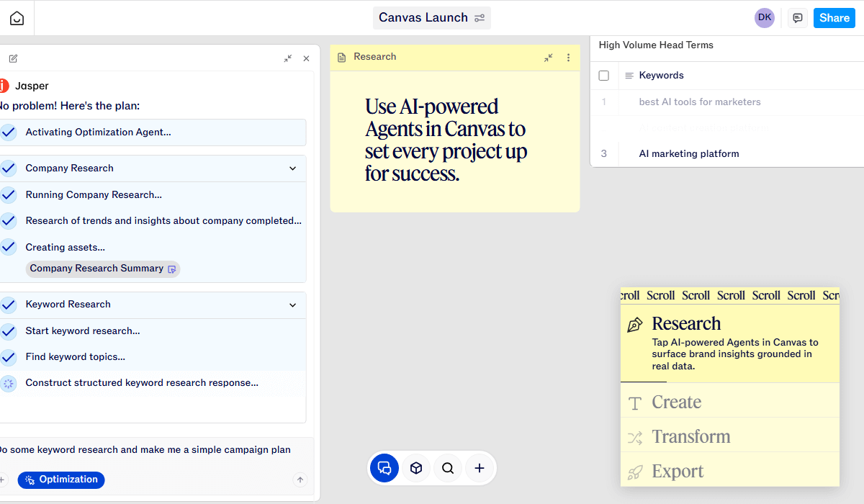Click the pen nib Research icon
This screenshot has width=864, height=504.
click(635, 325)
